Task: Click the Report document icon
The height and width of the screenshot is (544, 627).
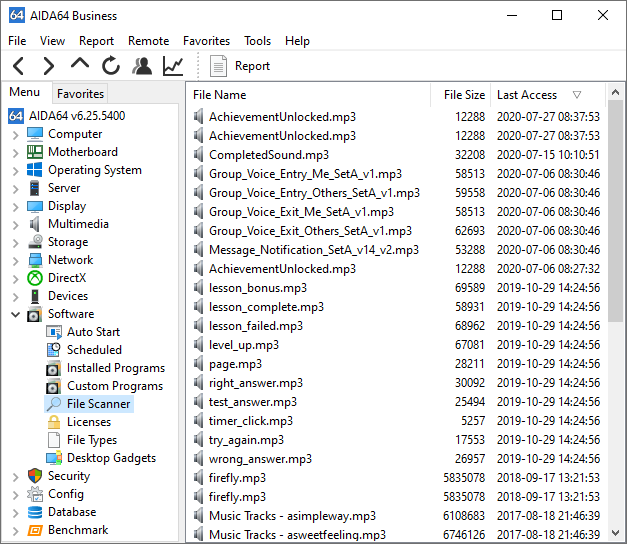Action: point(218,66)
